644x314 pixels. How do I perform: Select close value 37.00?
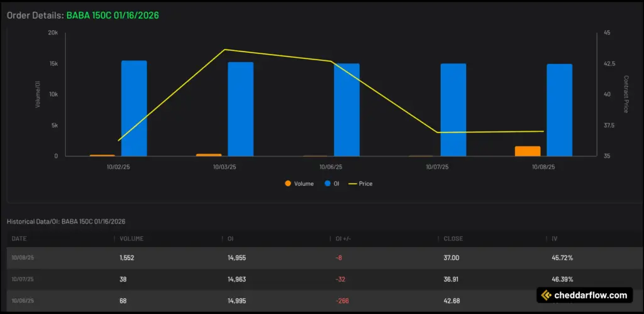point(452,258)
